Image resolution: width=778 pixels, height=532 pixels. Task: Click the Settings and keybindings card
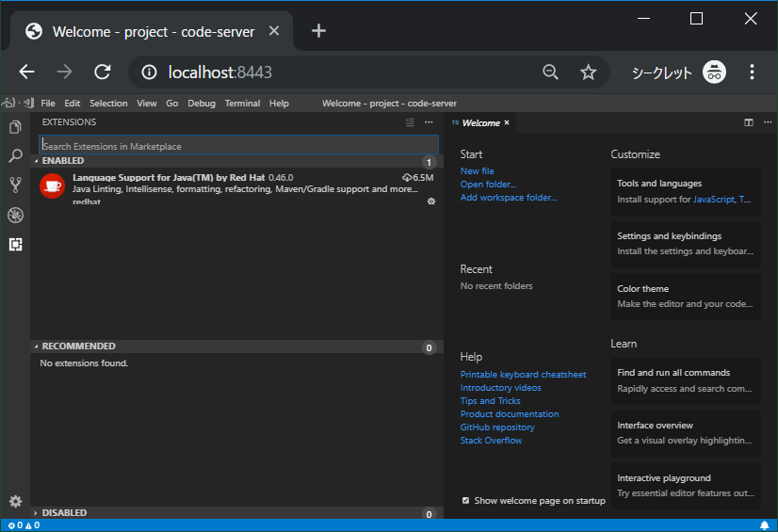coord(686,244)
